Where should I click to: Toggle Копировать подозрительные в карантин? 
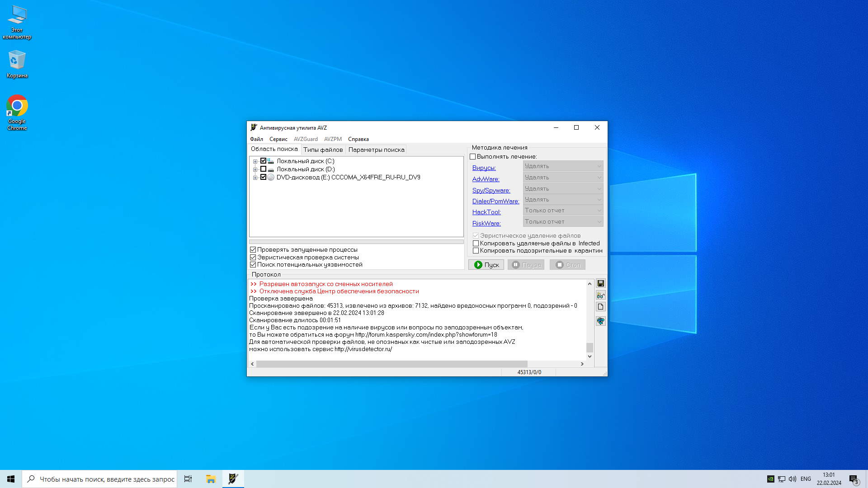pos(476,251)
